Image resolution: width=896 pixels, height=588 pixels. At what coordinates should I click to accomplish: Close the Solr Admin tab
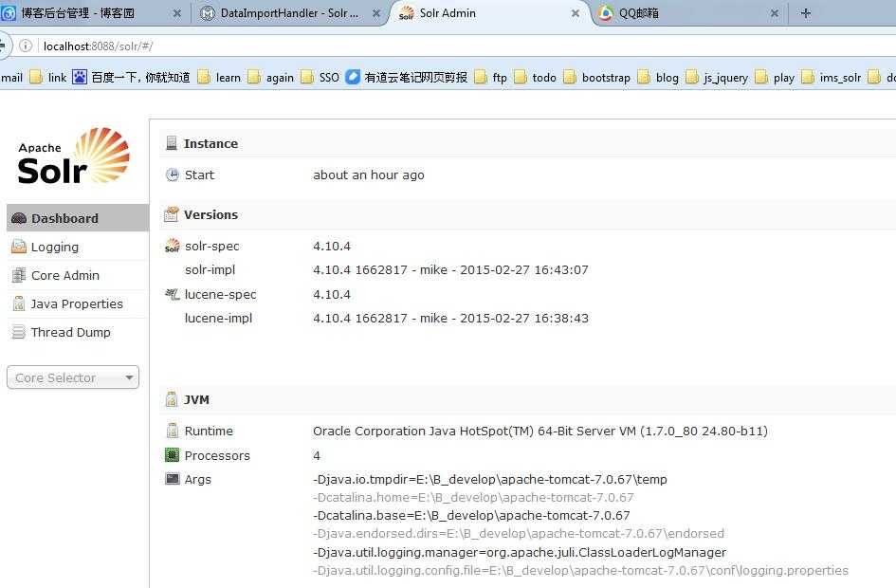click(x=576, y=13)
